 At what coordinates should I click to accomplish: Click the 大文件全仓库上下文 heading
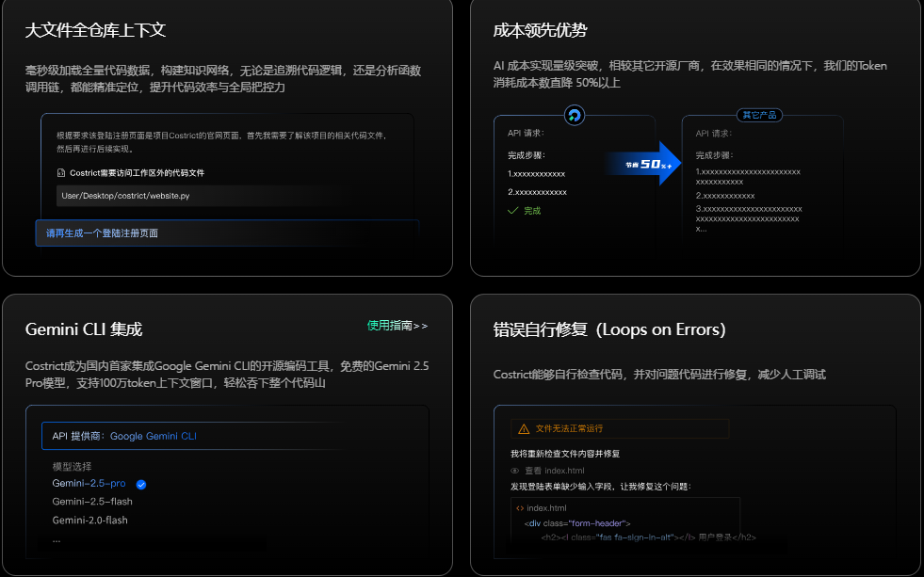coord(95,31)
